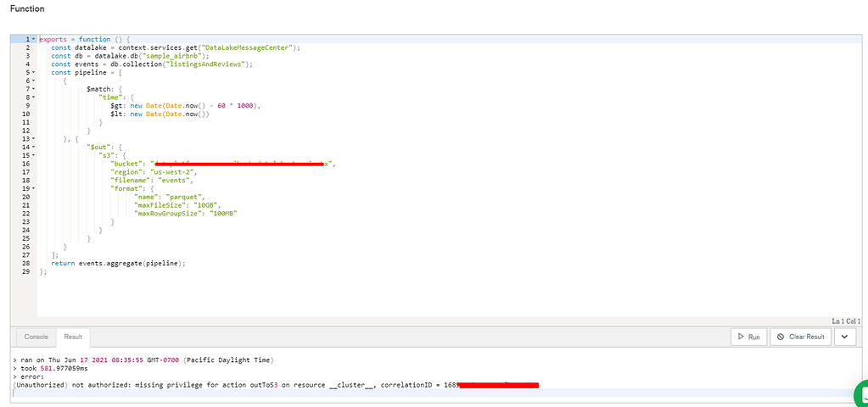The width and height of the screenshot is (868, 407).
Task: Run the function with the Run button
Action: coord(748,337)
